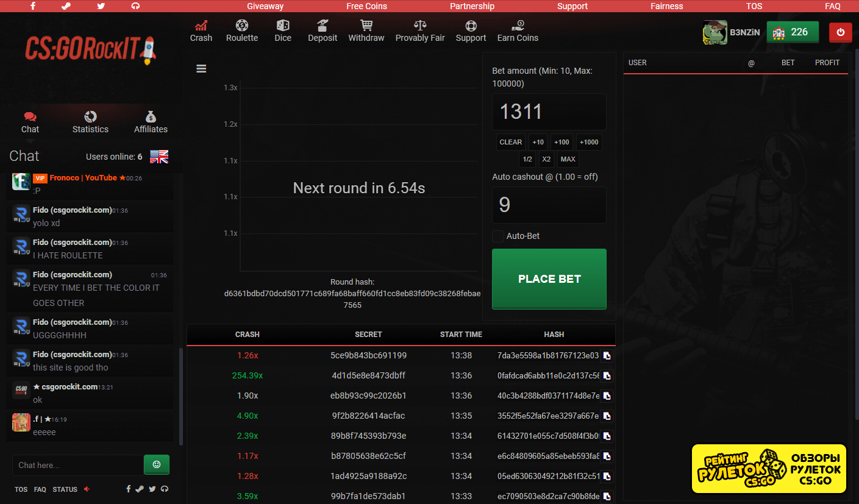This screenshot has width=859, height=504.
Task: Open TOS link below chat
Action: click(21, 489)
